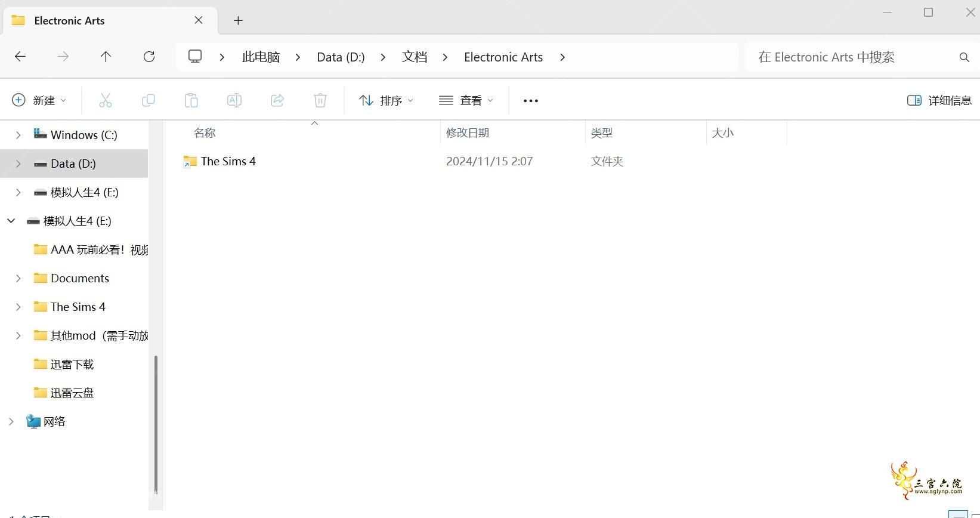Click the search magnifier icon
Viewport: 980px width, 518px height.
[x=964, y=57]
